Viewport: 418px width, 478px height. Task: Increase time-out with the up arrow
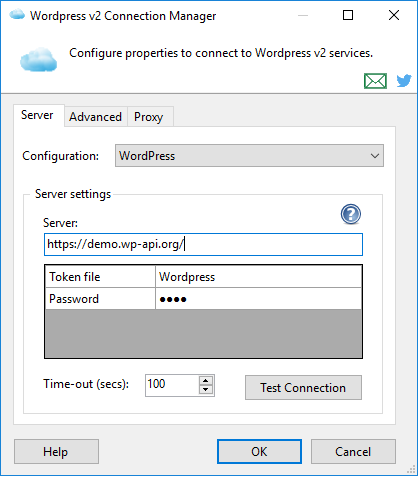206,381
